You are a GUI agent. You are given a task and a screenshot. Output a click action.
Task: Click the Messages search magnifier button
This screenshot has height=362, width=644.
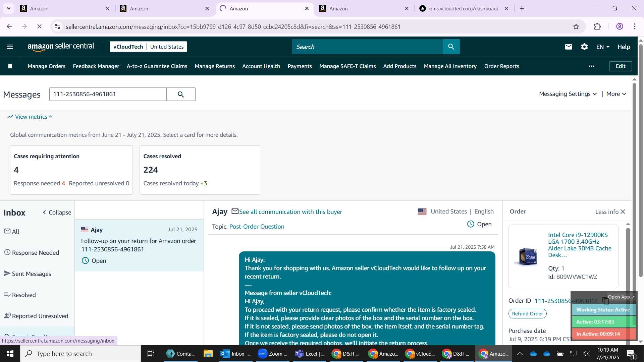click(x=181, y=94)
